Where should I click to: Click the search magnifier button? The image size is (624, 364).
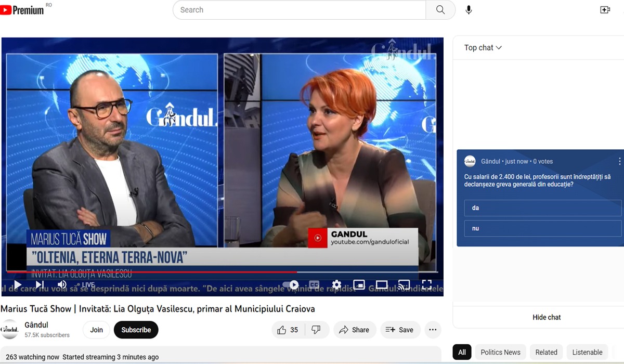coord(440,10)
